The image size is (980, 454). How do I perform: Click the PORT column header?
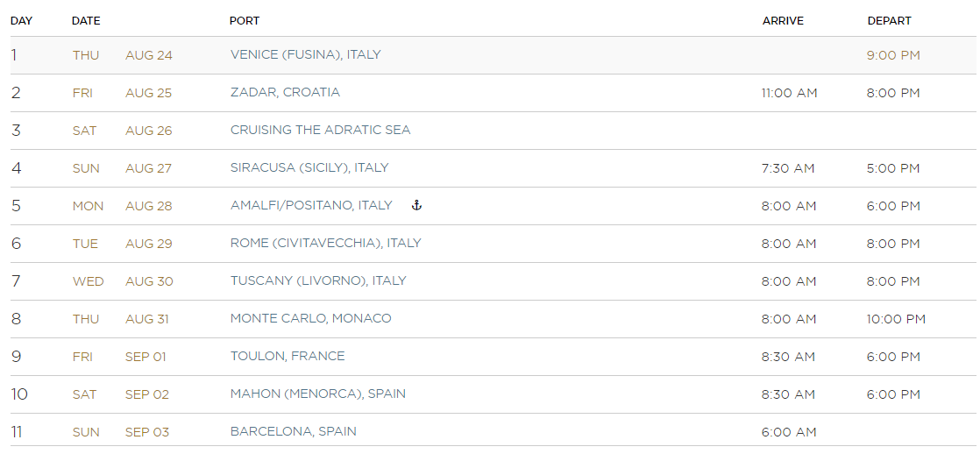tap(245, 21)
